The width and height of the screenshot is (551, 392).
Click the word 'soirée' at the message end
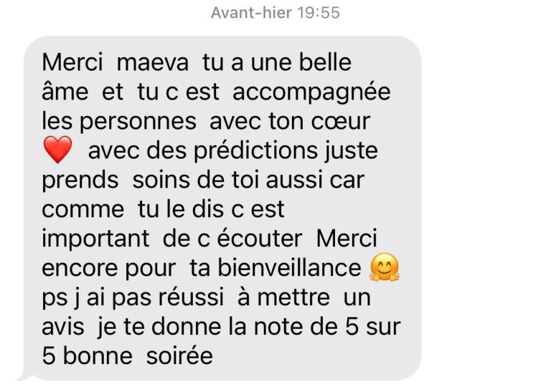click(x=179, y=355)
